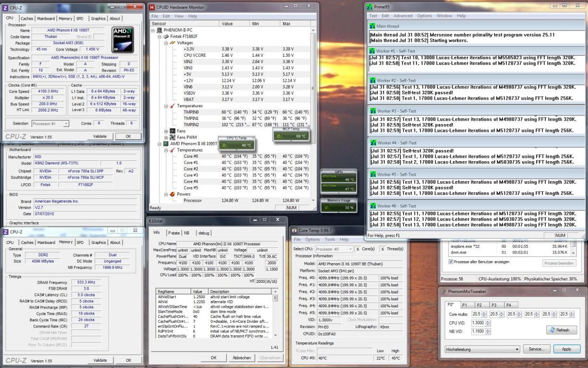The width and height of the screenshot is (588, 368).
Task: Expand the Fans node in HWMonitor
Action: 166,131
